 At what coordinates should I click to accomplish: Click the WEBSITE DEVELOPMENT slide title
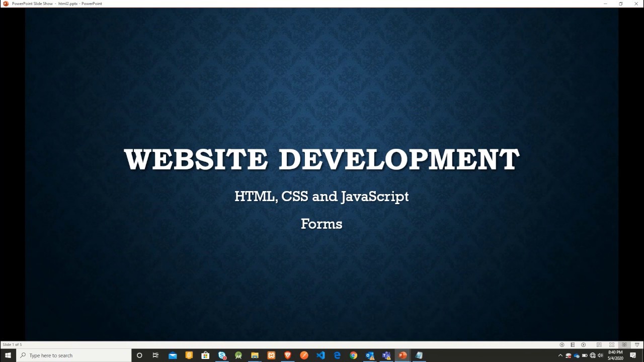coord(322,159)
